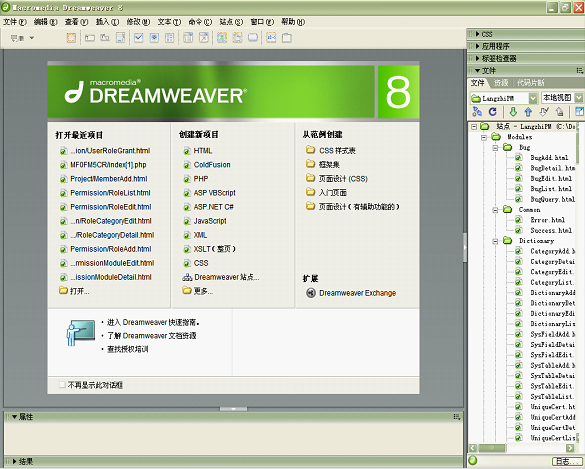Open recent file Permission/RoleList.html
Image resolution: width=585 pixels, height=469 pixels.
110,193
